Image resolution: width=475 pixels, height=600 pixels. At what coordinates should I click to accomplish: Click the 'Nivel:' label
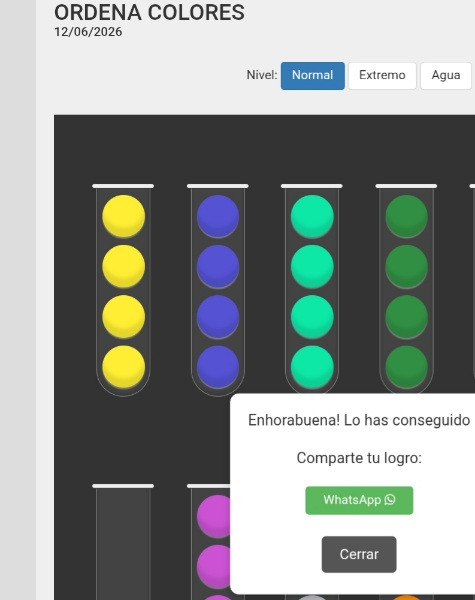point(262,75)
